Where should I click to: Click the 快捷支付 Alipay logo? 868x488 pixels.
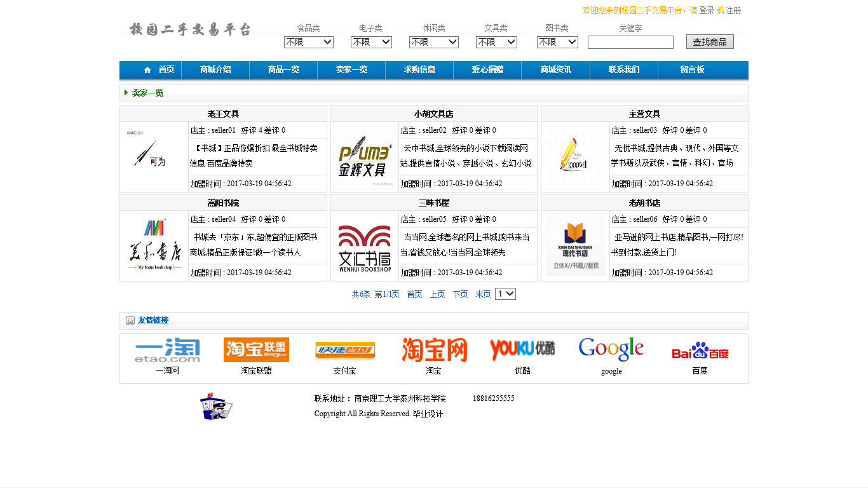click(345, 350)
